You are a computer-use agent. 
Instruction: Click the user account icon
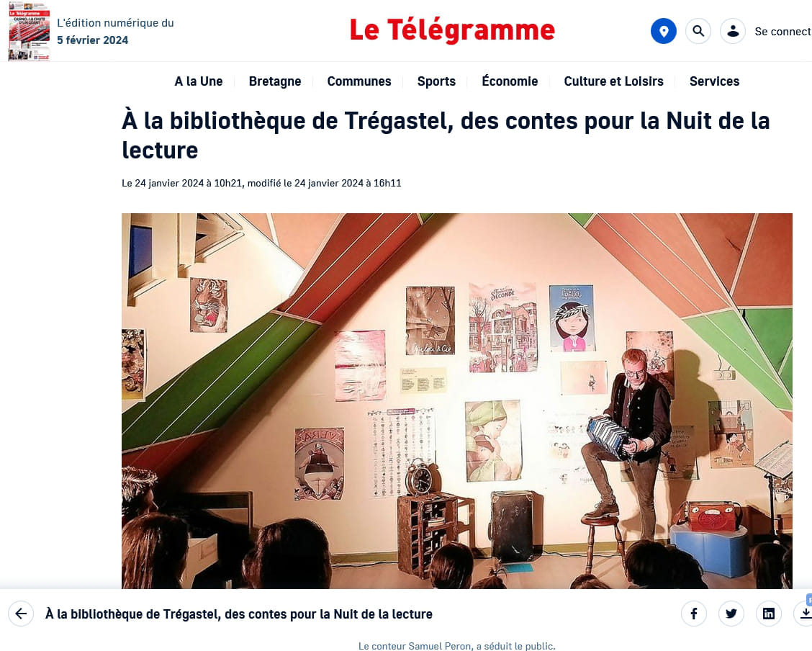733,31
